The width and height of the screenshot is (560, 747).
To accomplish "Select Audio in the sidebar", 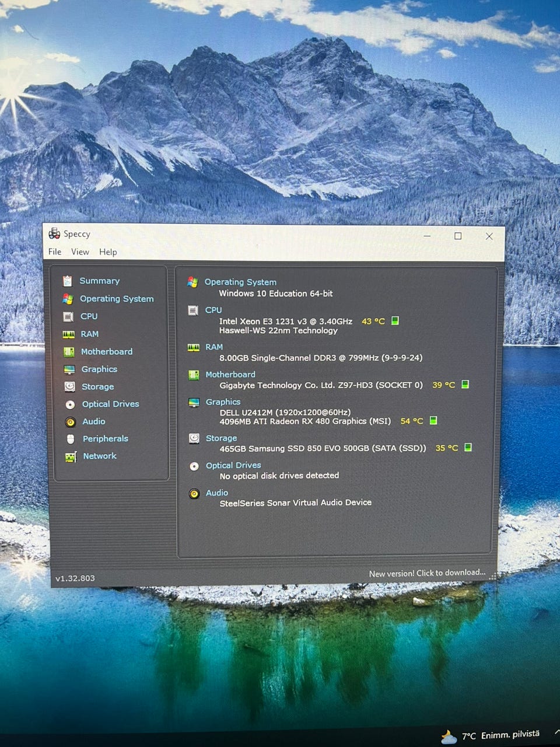I will (94, 421).
